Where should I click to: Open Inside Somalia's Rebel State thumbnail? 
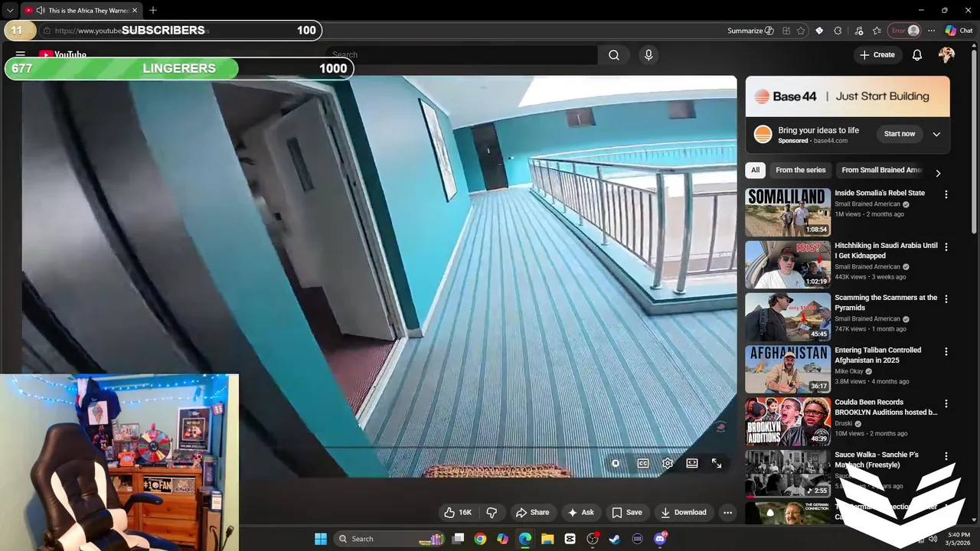click(788, 212)
